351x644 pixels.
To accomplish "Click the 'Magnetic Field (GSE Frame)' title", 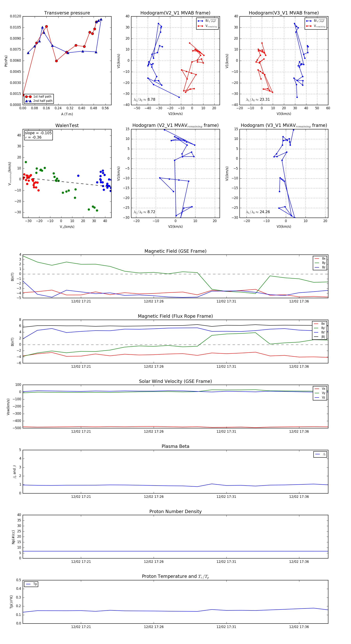I will [x=175, y=251].
